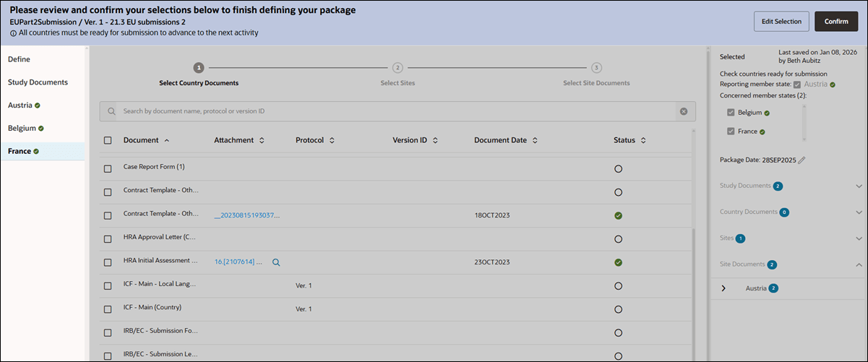This screenshot has height=362, width=868.
Task: Check the Case Report Form (1) row
Action: (x=108, y=168)
